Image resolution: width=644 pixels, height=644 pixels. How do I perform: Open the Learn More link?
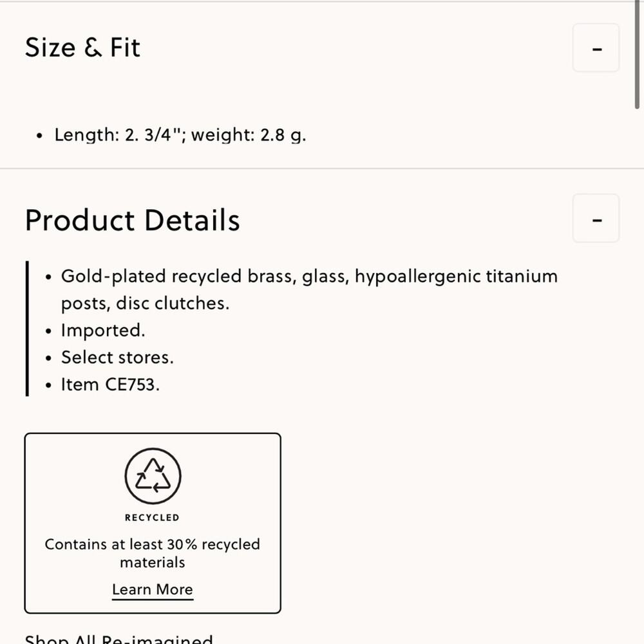pyautogui.click(x=153, y=590)
